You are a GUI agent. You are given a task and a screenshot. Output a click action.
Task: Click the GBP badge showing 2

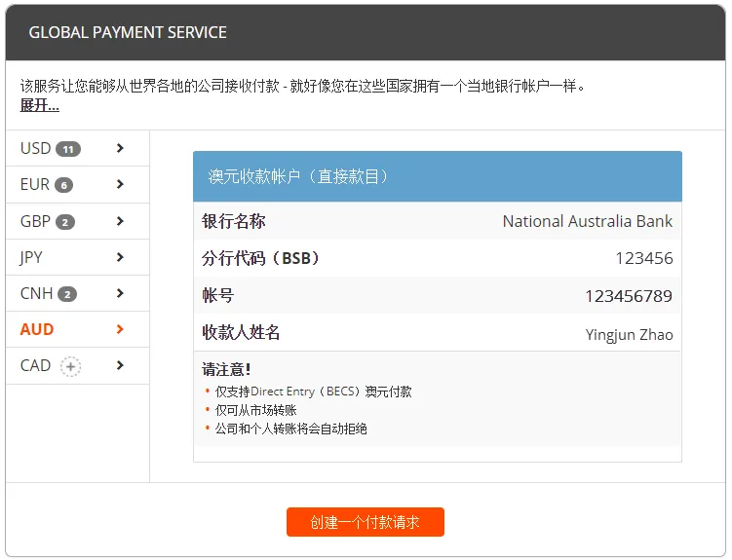coord(65,222)
